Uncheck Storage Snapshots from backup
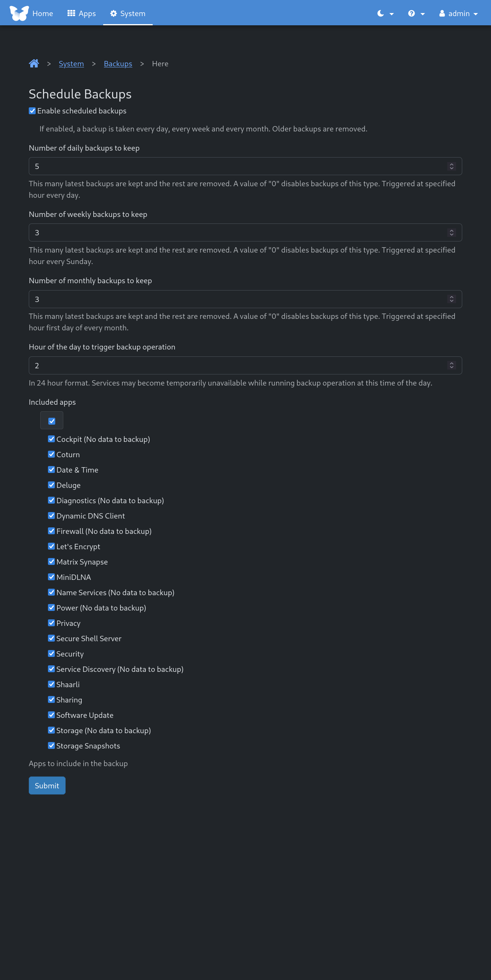The width and height of the screenshot is (491, 980). 51,745
